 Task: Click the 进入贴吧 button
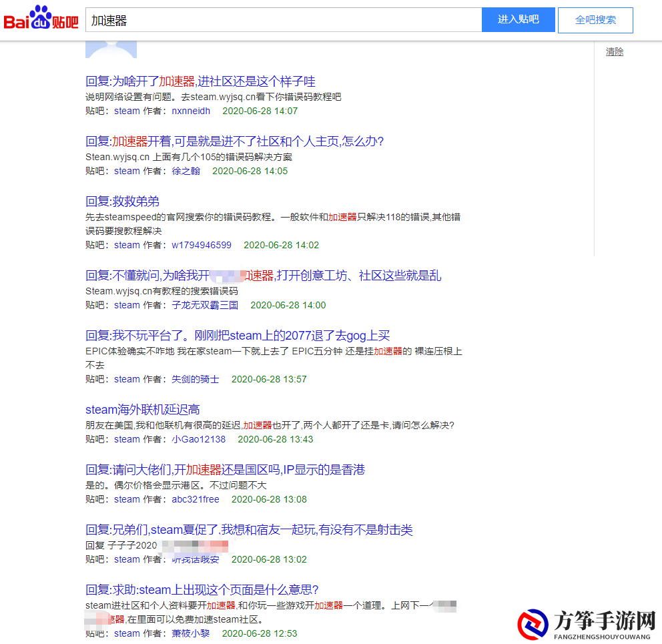click(518, 19)
